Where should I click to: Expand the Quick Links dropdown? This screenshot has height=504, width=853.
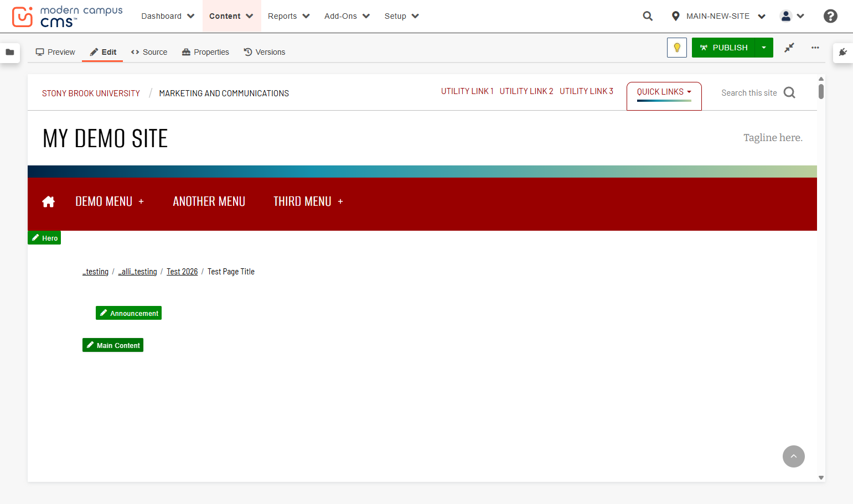point(664,92)
